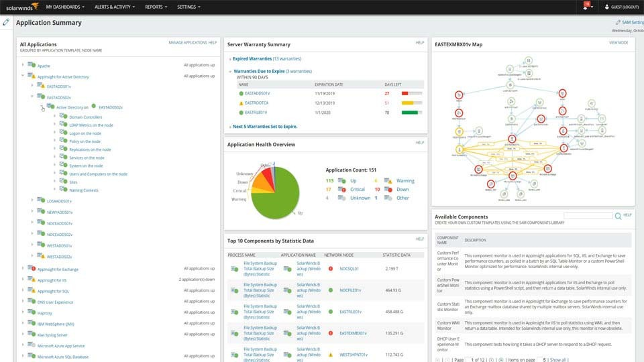Expand the Expired Warranties section
This screenshot has width=644, height=362.
pyautogui.click(x=230, y=59)
